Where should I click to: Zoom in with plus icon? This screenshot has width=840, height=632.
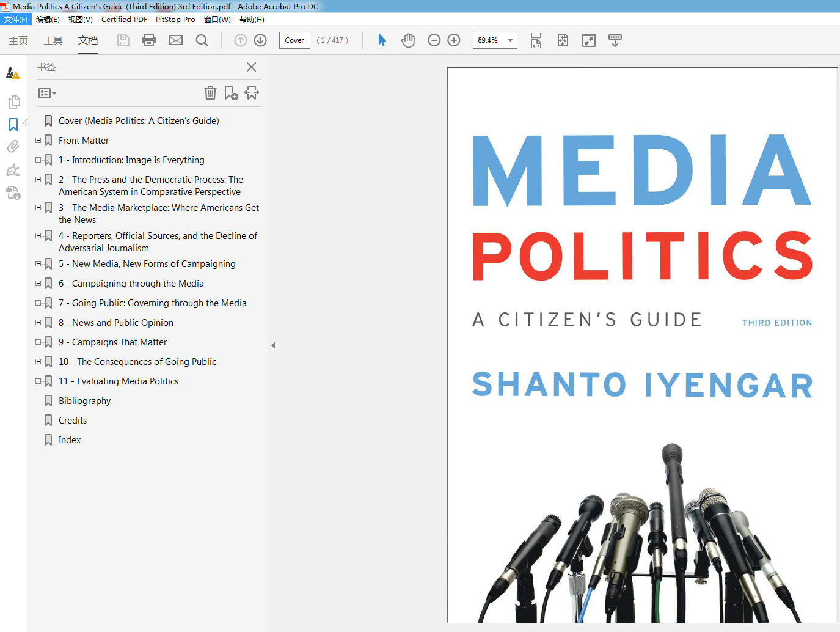tap(454, 40)
